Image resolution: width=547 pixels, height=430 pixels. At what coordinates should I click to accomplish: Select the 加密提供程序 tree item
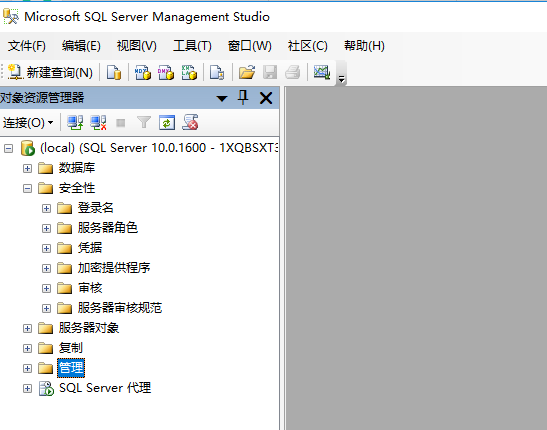114,268
